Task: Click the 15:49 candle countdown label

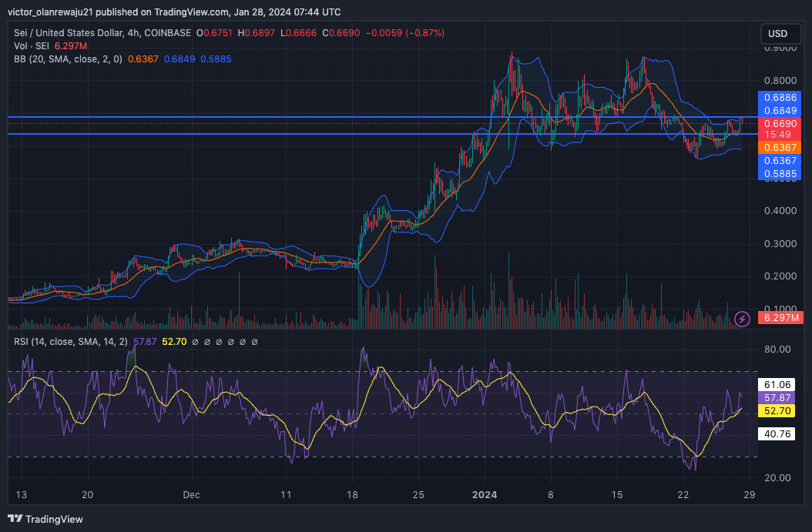Action: coord(780,135)
